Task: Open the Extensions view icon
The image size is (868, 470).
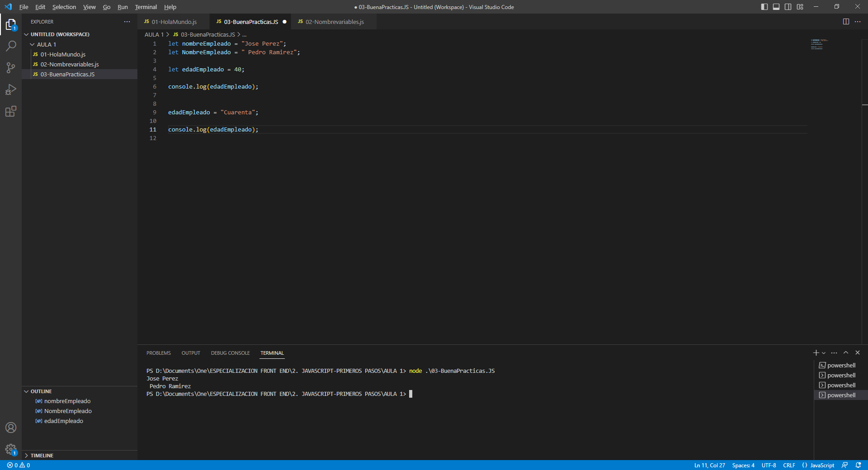Action: 11,111
